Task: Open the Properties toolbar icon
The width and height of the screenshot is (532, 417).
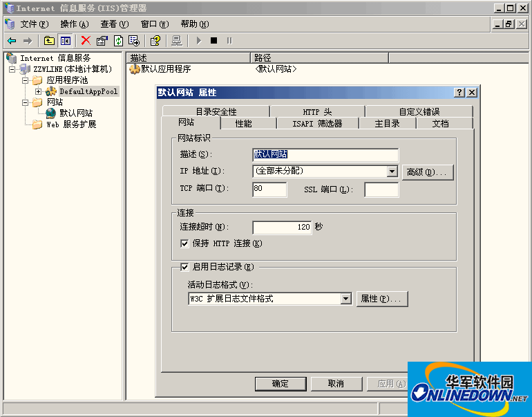Action: point(102,41)
